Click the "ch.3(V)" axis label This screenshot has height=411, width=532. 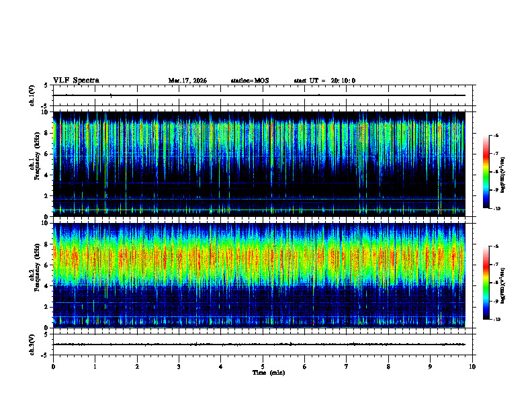32,345
